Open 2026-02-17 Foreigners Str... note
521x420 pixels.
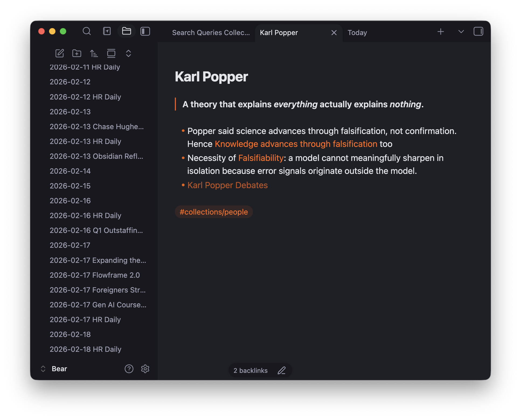[x=98, y=290]
